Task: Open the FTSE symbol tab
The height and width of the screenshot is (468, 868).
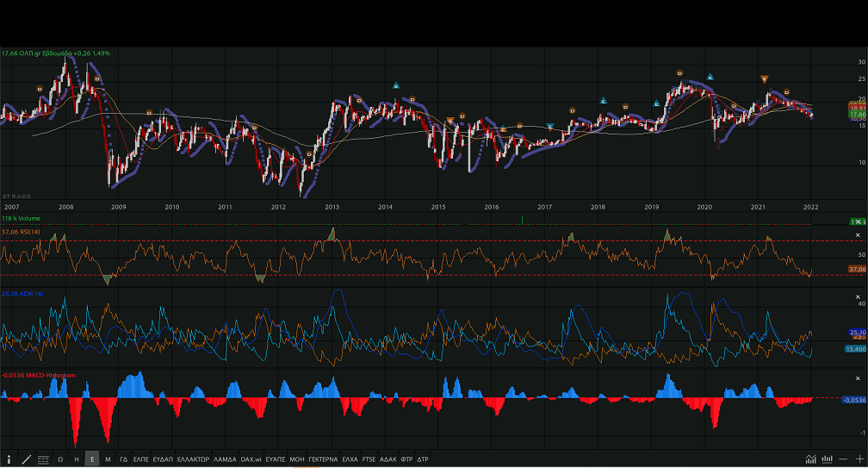Action: point(369,459)
